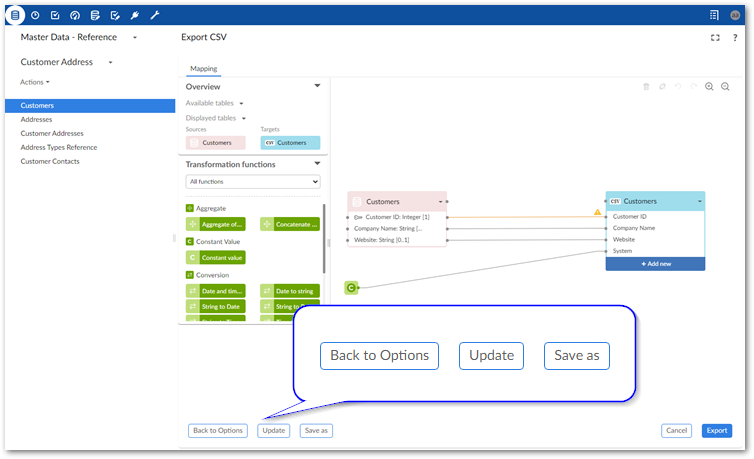The height and width of the screenshot is (459, 754).
Task: Open the list view icon at top right
Action: (714, 15)
